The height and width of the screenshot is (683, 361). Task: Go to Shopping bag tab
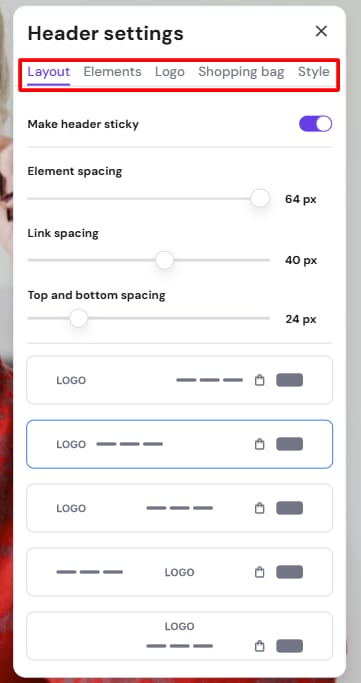pyautogui.click(x=241, y=72)
